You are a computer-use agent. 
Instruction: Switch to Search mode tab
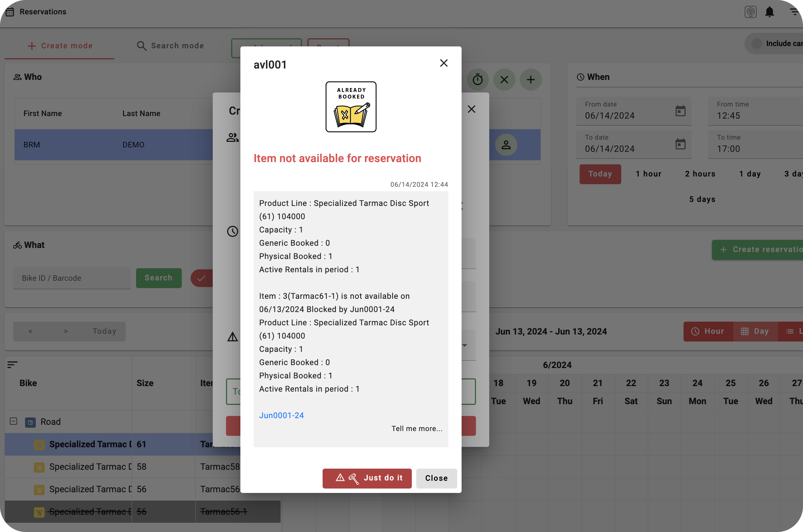tap(170, 46)
